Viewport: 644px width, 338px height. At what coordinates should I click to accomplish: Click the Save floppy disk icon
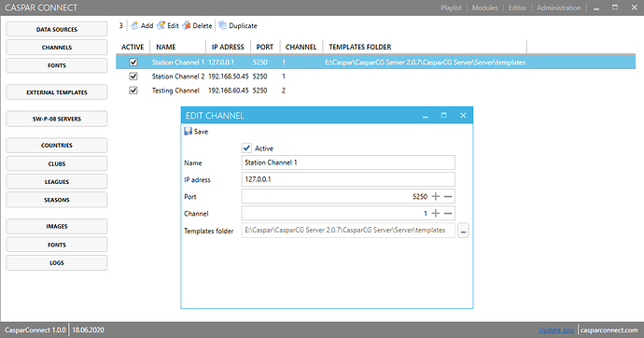(189, 131)
